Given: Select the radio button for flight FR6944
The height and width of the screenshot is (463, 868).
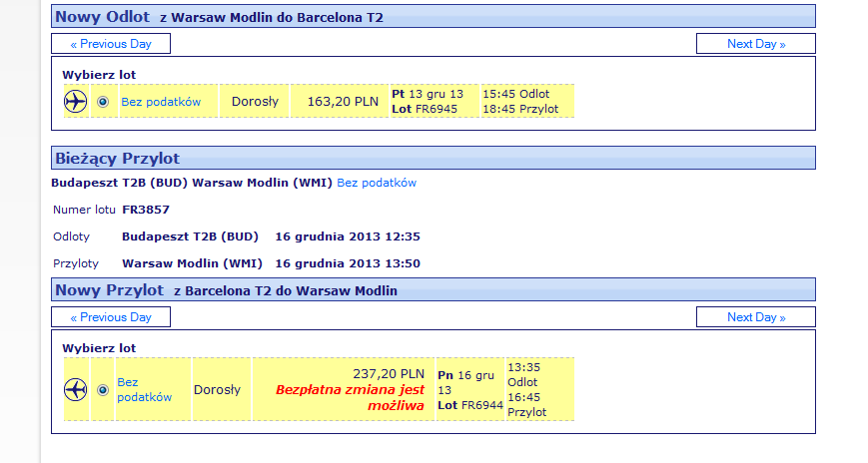Looking at the screenshot, I should point(103,390).
